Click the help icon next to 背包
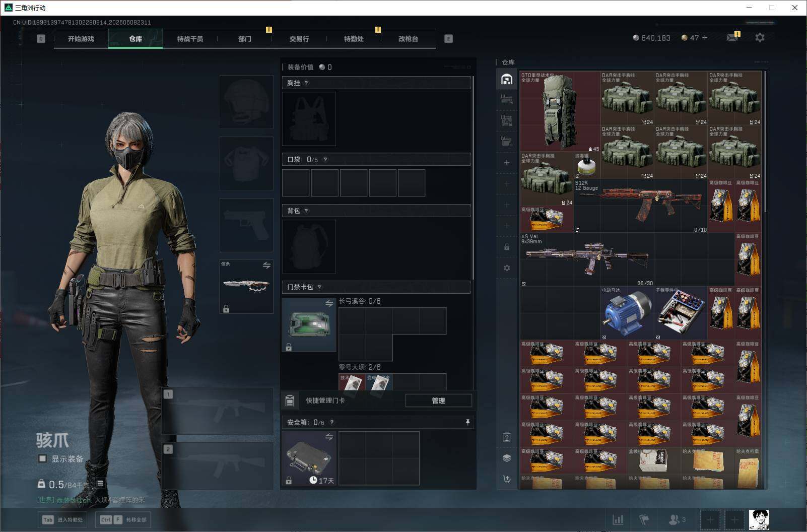 306,211
